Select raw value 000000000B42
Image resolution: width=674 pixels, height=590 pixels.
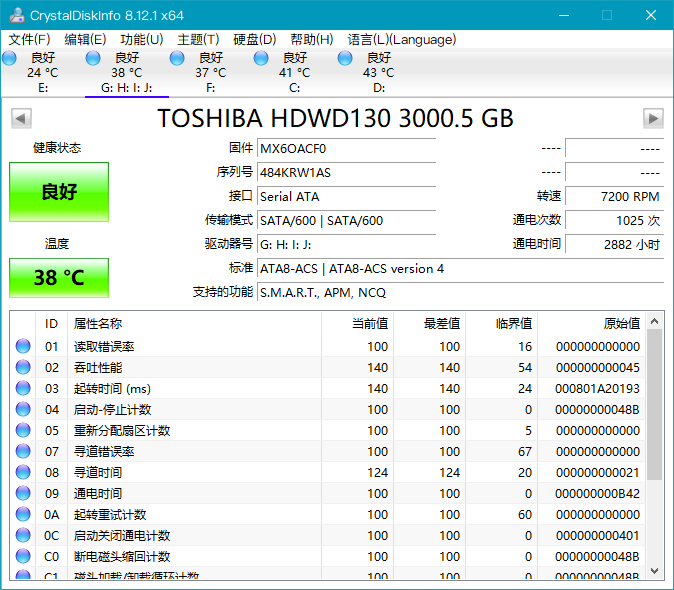pyautogui.click(x=597, y=494)
